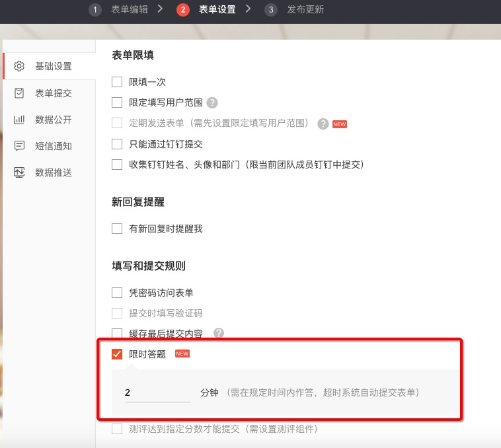The height and width of the screenshot is (448, 501).
Task: Click the time limit minutes field showing 2
Action: [x=158, y=392]
